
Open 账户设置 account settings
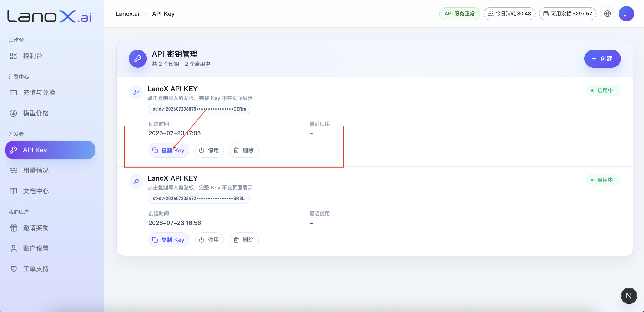[x=50, y=248]
